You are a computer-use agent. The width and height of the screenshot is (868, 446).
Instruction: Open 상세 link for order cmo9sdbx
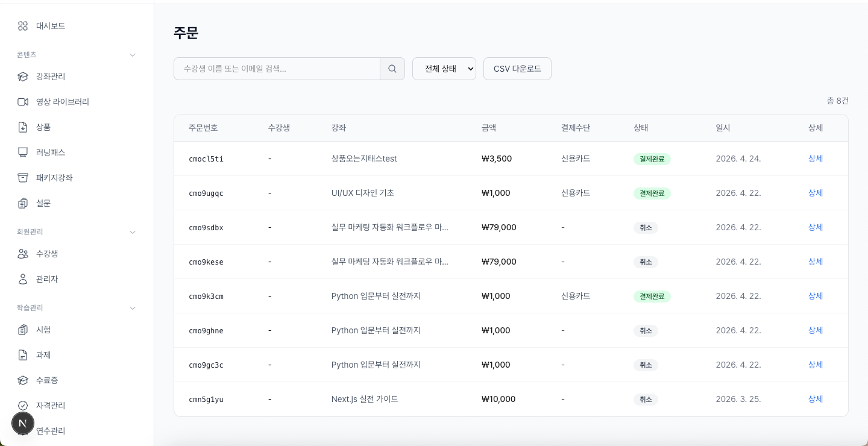coord(816,227)
